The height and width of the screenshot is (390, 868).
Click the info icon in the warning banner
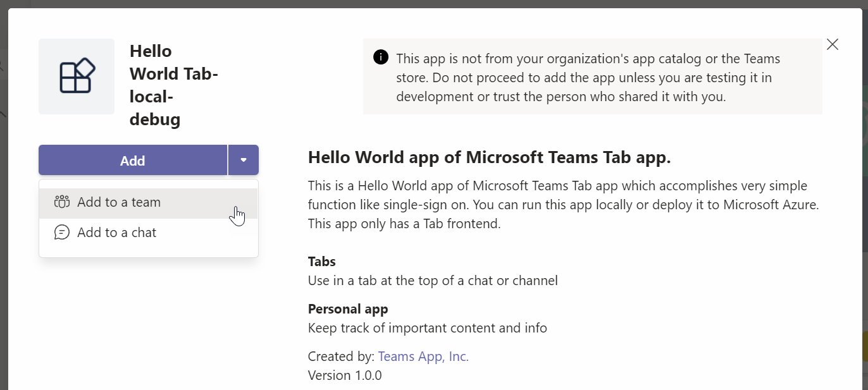click(381, 58)
